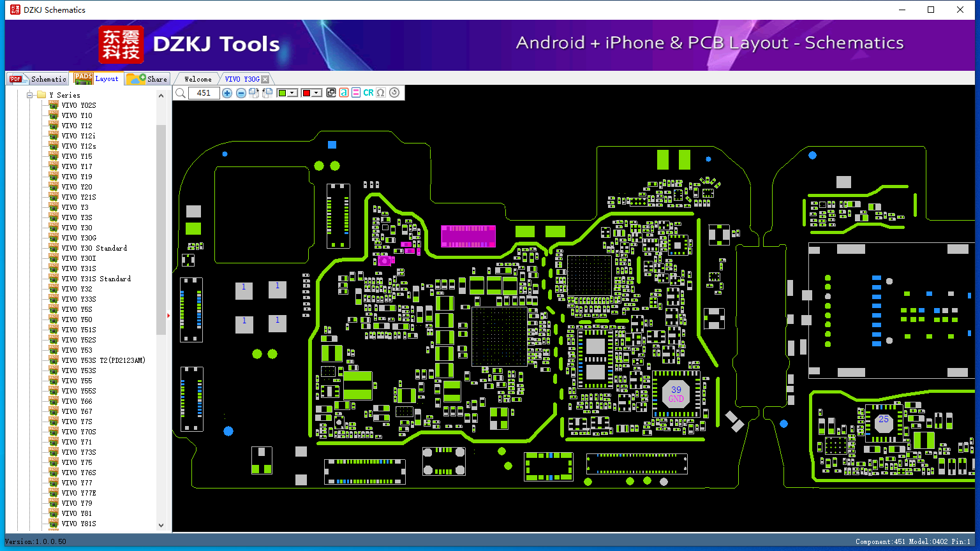Click the omega symbol toolbar icon
Image resolution: width=980 pixels, height=551 pixels.
381,93
